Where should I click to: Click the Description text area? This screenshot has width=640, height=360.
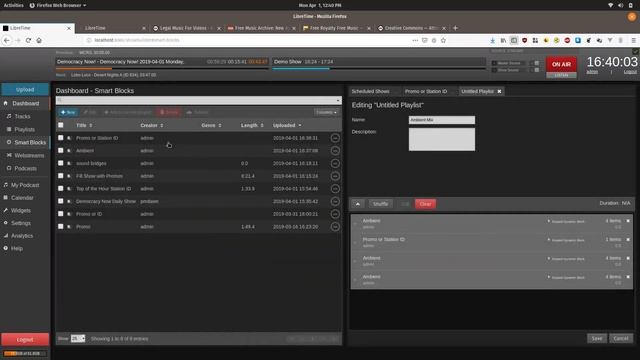pyautogui.click(x=442, y=139)
